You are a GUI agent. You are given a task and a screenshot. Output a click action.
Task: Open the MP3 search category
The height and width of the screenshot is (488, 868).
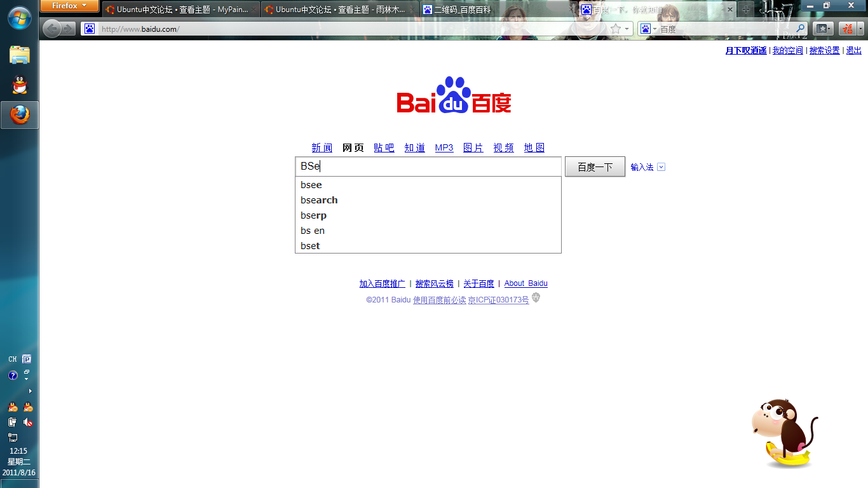444,148
